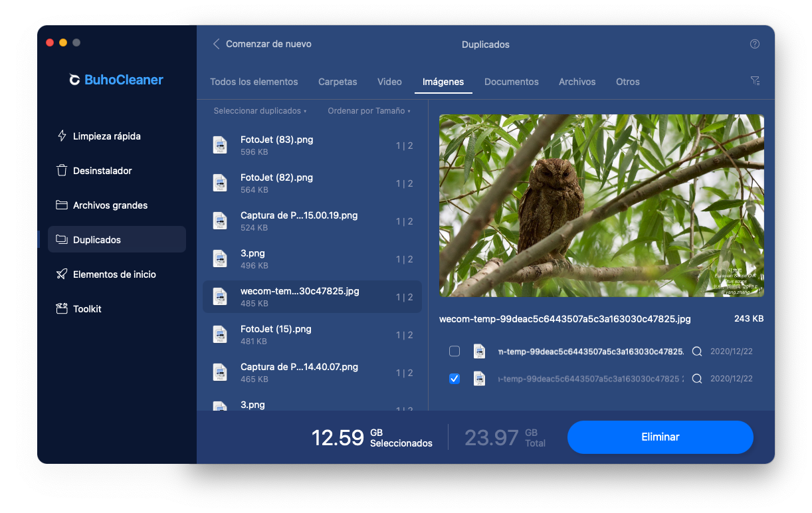Click the owl preview image
Viewport: 812px width, 513px height.
[601, 205]
